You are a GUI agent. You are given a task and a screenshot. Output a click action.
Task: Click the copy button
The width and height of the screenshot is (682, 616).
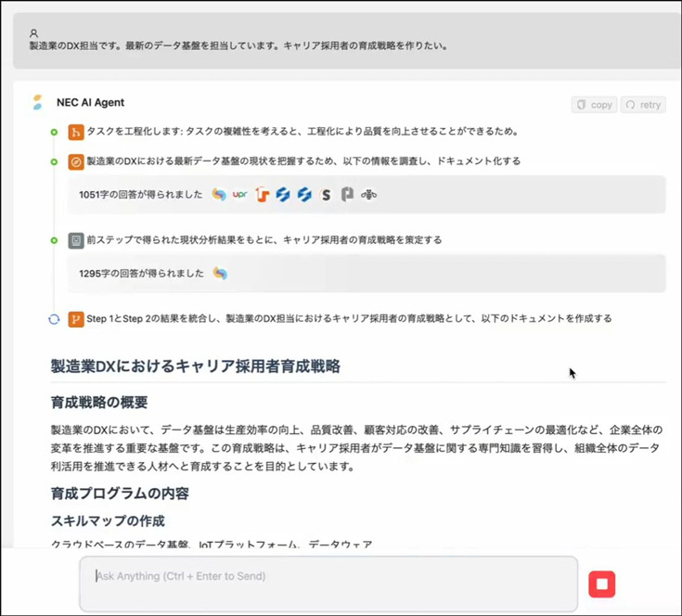click(594, 105)
